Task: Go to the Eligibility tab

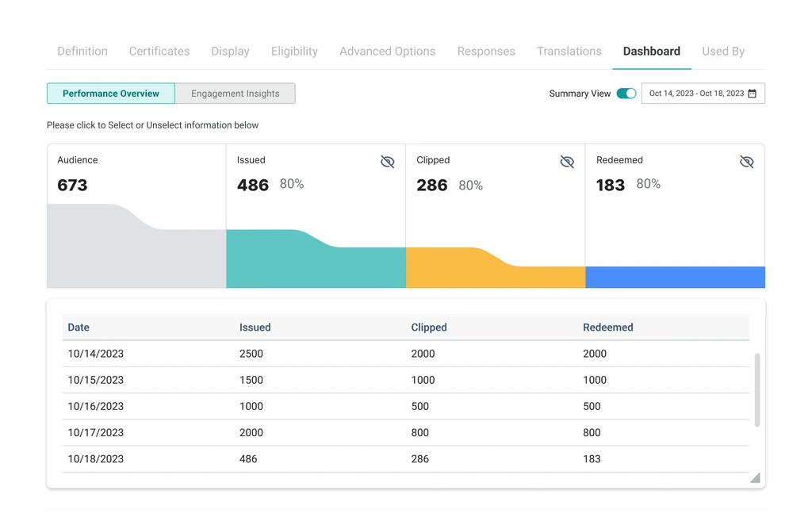Action: [294, 52]
